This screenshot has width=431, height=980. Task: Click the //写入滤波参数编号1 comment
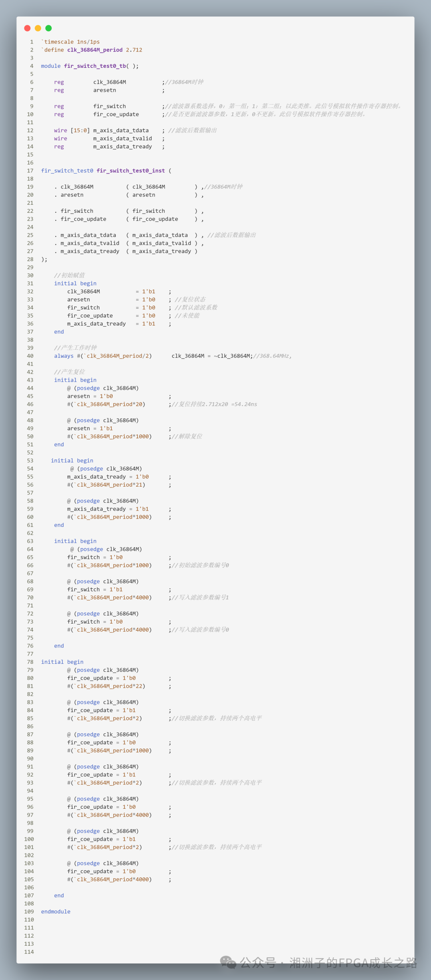(200, 598)
